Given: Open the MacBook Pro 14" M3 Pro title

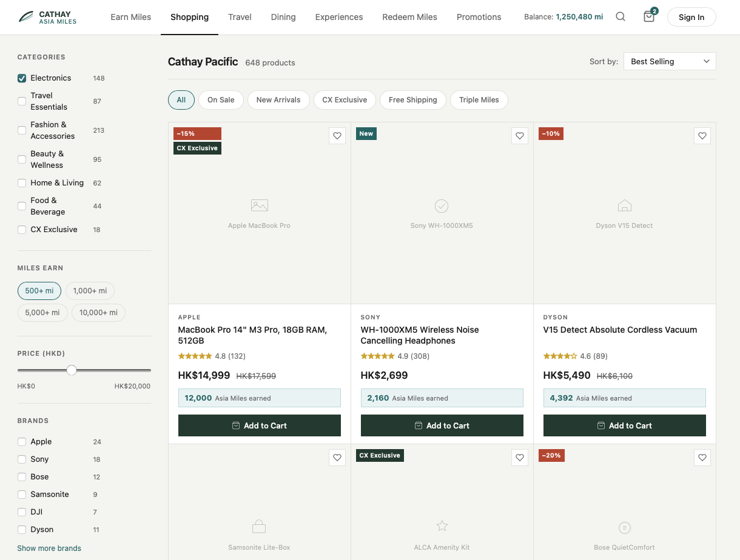Looking at the screenshot, I should pos(252,335).
